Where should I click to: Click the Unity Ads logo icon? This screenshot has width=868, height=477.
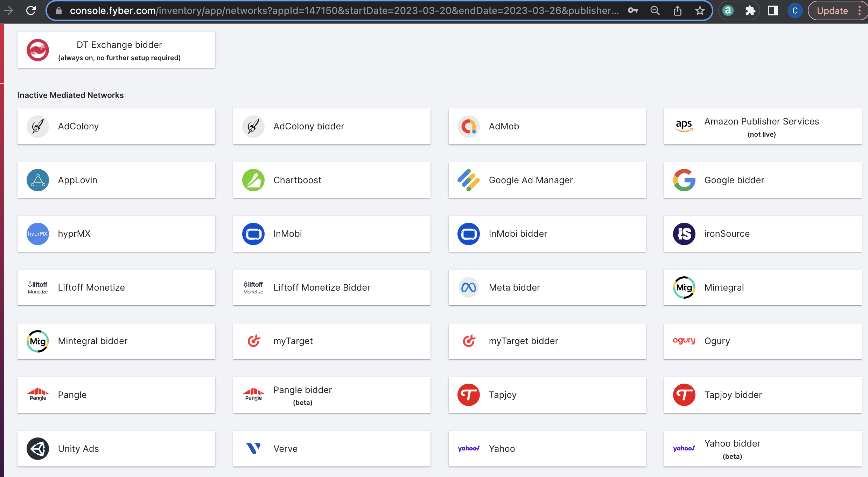tap(38, 449)
